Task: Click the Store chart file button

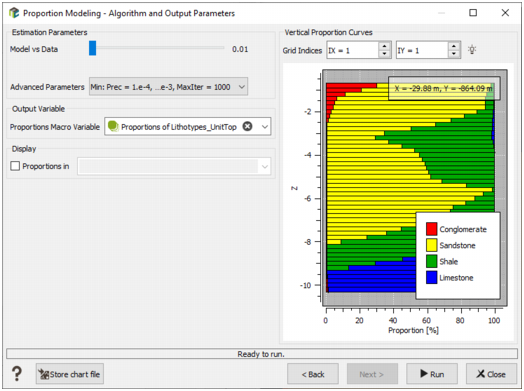Action: [70, 374]
